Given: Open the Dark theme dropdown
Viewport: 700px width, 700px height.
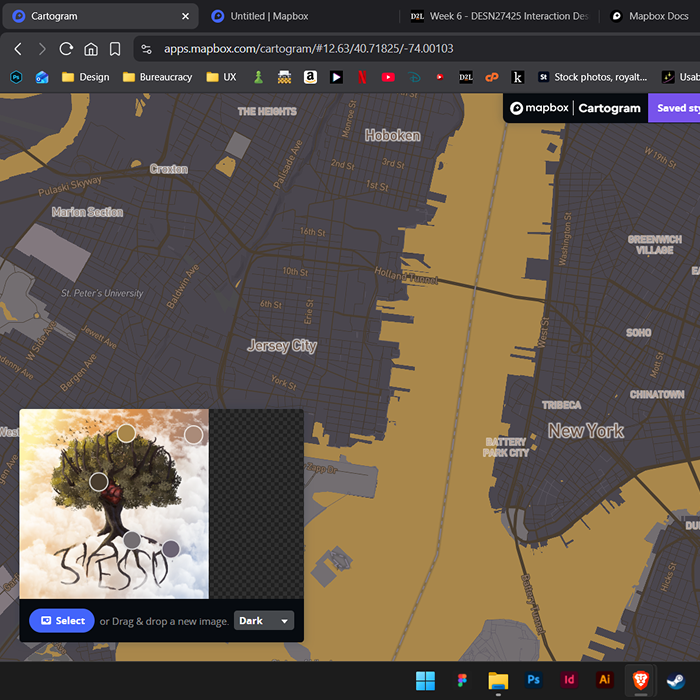Looking at the screenshot, I should (264, 621).
